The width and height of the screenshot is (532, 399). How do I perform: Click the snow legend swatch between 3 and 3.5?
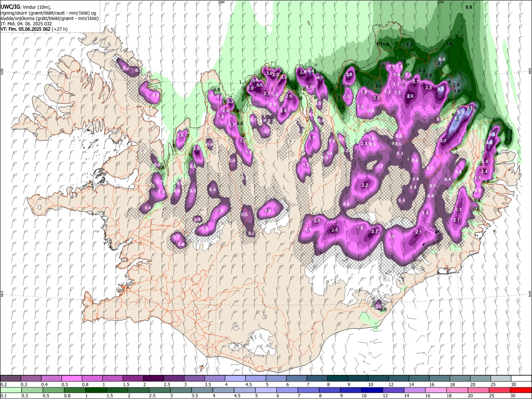194,379
